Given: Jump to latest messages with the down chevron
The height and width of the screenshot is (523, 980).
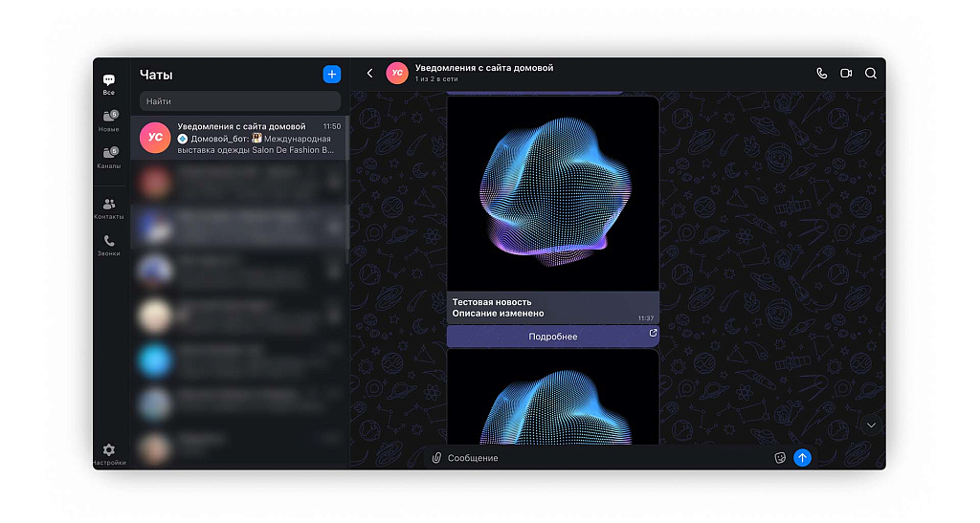Looking at the screenshot, I should (x=871, y=425).
